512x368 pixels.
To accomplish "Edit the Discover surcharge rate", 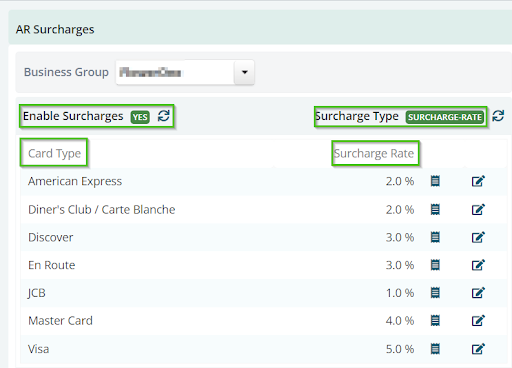I will (478, 237).
